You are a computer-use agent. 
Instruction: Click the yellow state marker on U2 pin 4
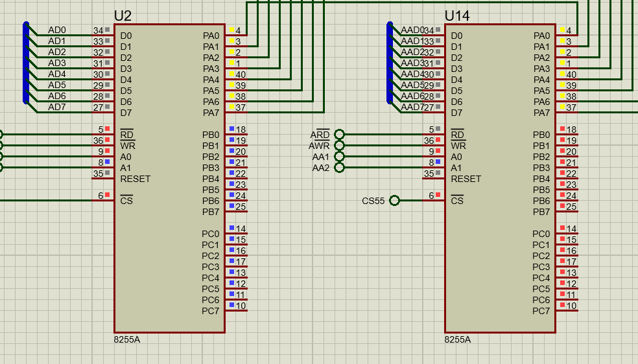[x=231, y=30]
